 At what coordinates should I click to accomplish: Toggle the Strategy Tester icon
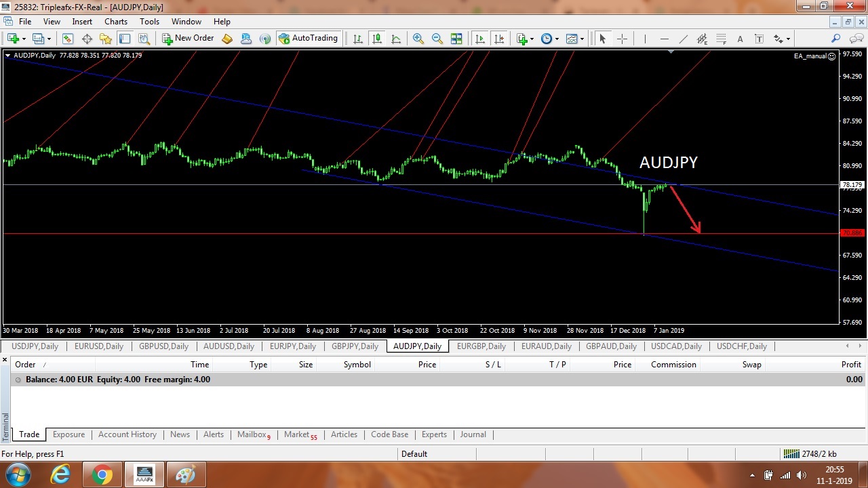click(x=144, y=39)
